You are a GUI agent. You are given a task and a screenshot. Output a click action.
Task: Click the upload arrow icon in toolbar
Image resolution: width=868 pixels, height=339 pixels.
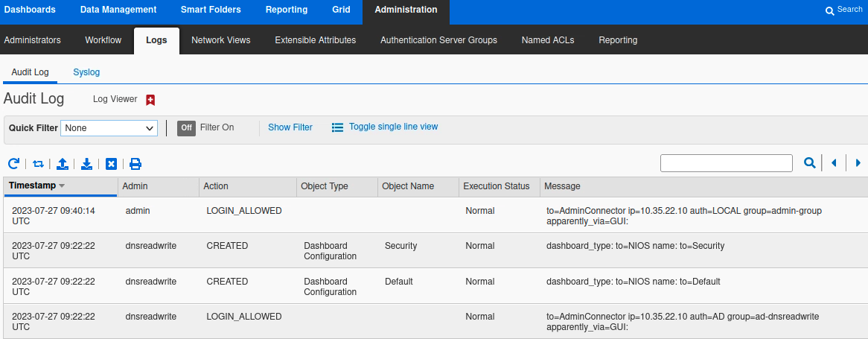(63, 164)
